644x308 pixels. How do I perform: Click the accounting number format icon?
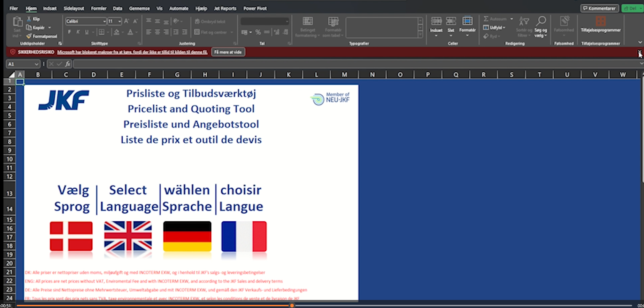[x=245, y=32]
